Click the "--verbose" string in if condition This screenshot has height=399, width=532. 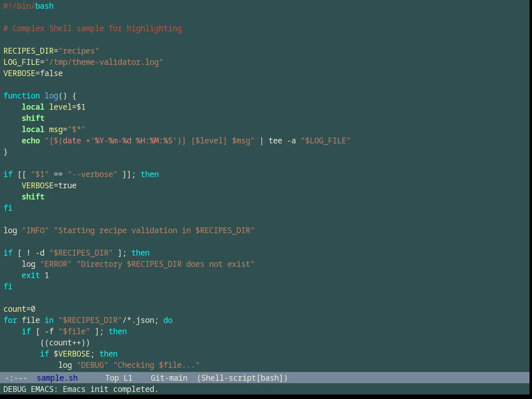point(93,174)
